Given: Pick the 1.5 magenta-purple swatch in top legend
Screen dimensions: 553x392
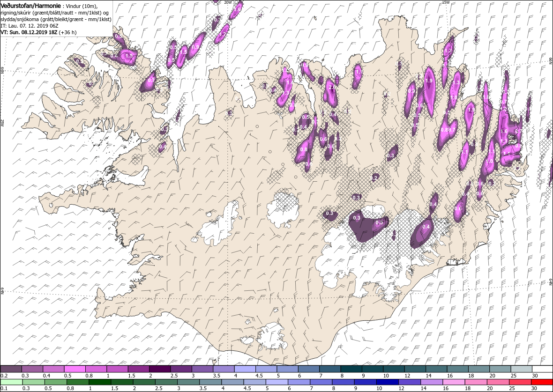Looking at the screenshot, I should [x=138, y=369].
